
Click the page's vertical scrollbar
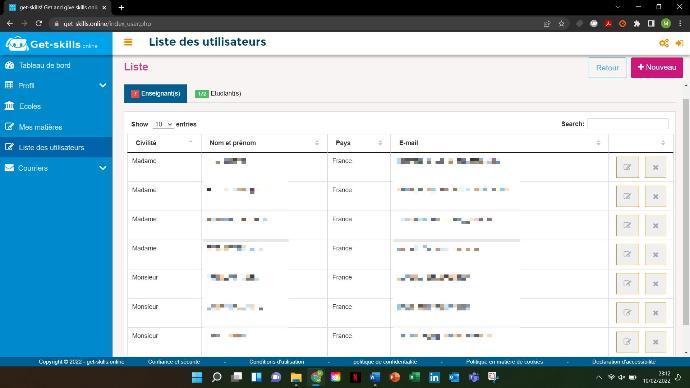pos(686,211)
